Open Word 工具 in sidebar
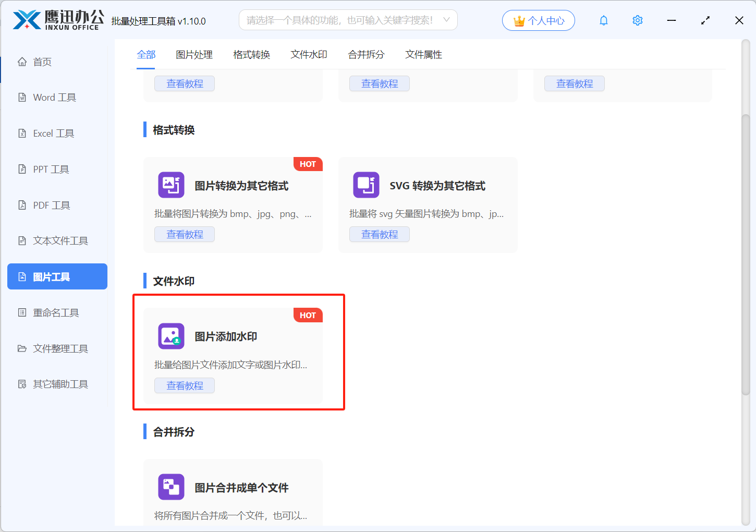The height and width of the screenshot is (532, 756). point(57,98)
